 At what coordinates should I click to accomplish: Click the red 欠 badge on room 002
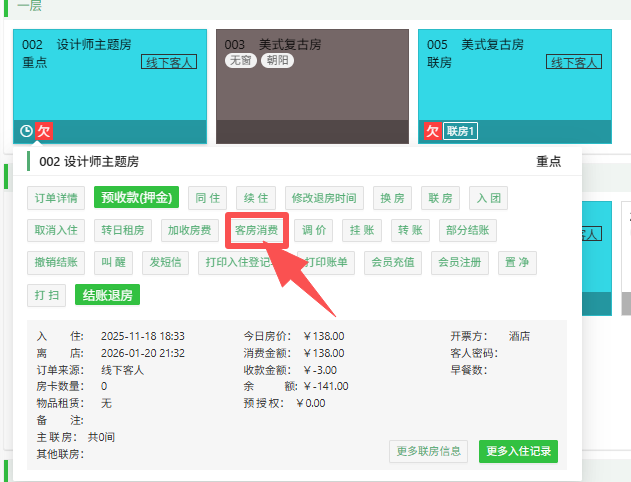click(x=43, y=131)
